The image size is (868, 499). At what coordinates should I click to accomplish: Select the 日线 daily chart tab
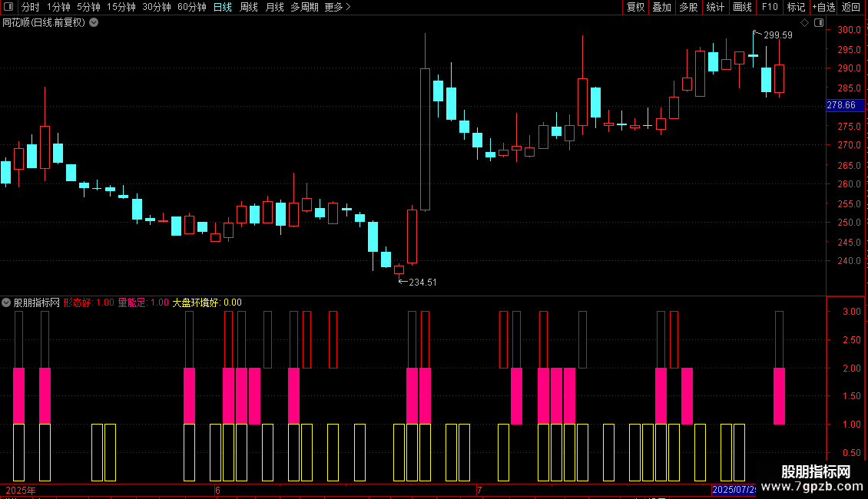[x=223, y=7]
